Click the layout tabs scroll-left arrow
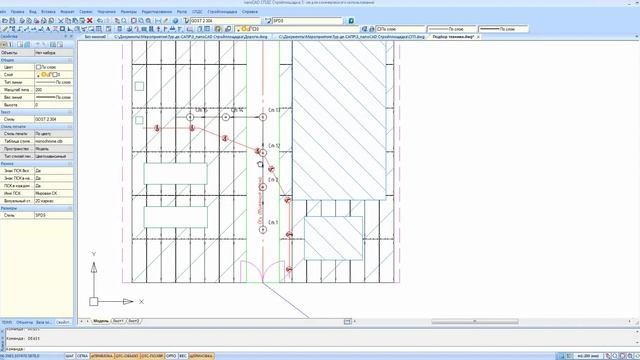This screenshot has height=360, width=640. tap(81, 322)
